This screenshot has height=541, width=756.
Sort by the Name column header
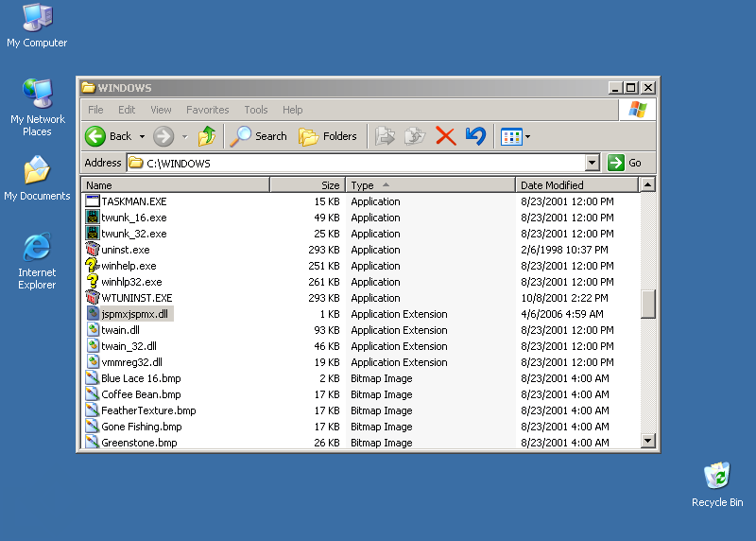tap(176, 185)
